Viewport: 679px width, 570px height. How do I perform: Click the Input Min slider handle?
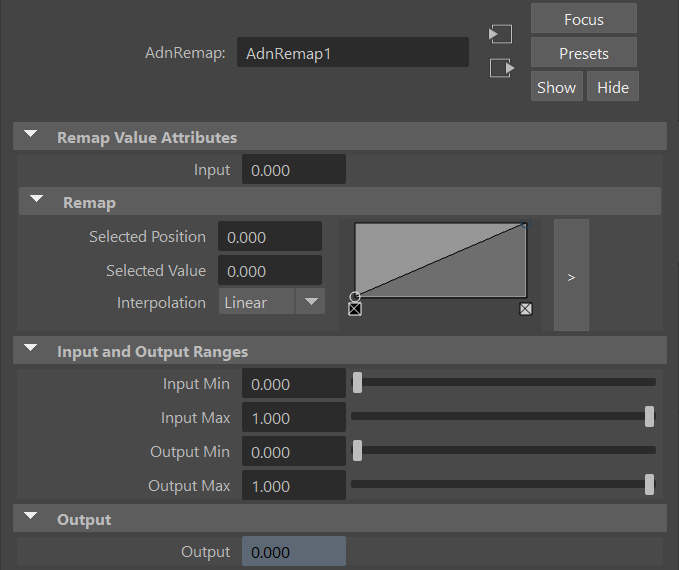(357, 383)
